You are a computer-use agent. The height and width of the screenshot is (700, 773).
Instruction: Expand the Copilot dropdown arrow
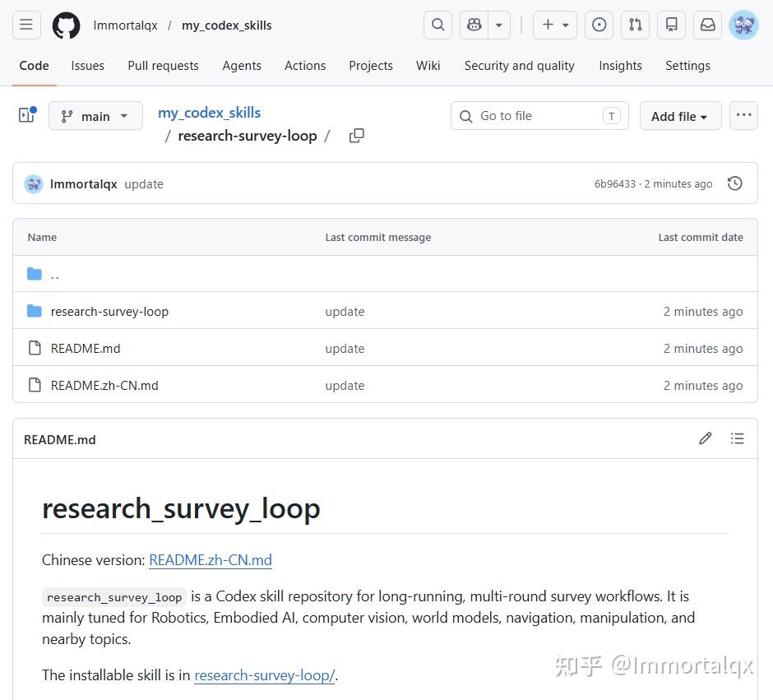(499, 25)
